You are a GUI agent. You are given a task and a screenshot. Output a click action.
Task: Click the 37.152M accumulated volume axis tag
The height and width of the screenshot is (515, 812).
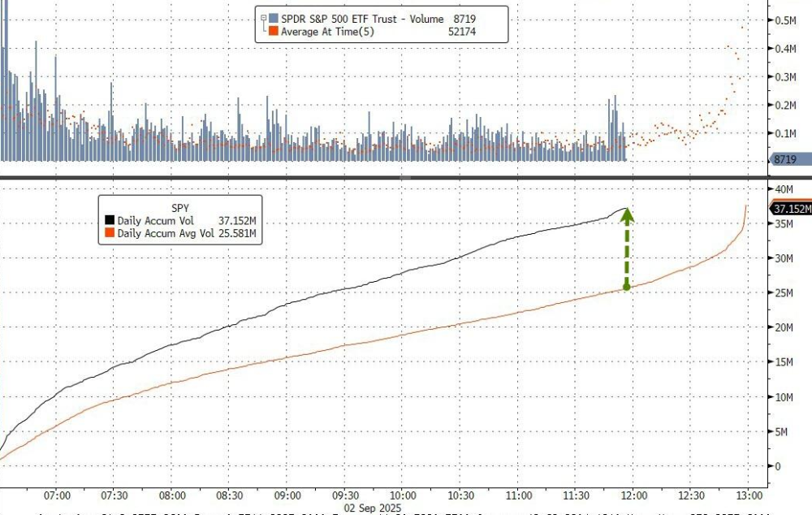[x=790, y=209]
